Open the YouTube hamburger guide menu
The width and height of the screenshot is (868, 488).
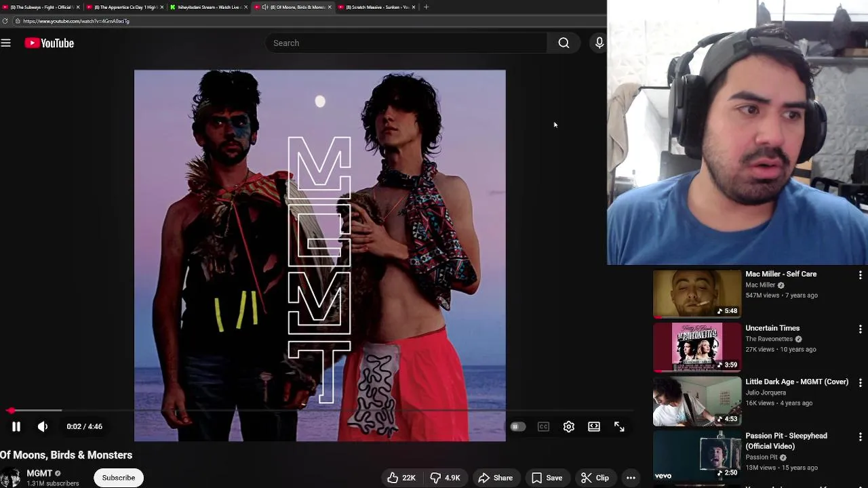(x=6, y=43)
